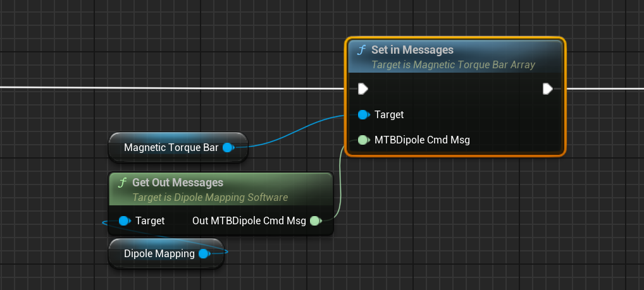Click the Out MTBDipole Cmd Msg output pin
The width and height of the screenshot is (644, 290).
point(315,221)
